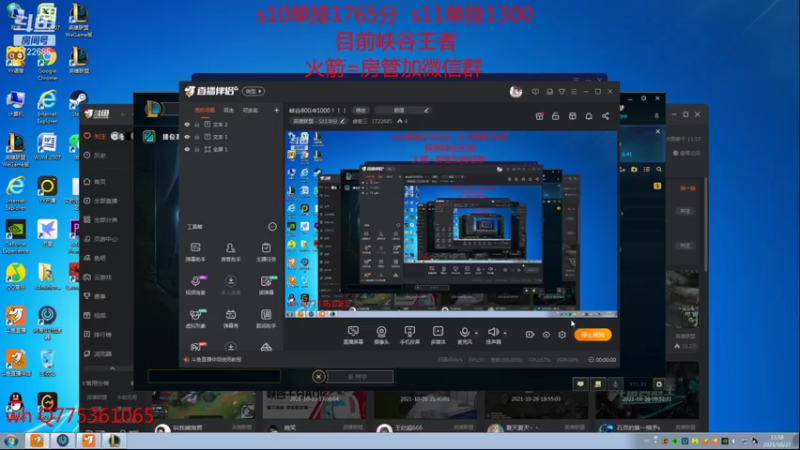Open the tool right of the second-row download tool

(266, 285)
